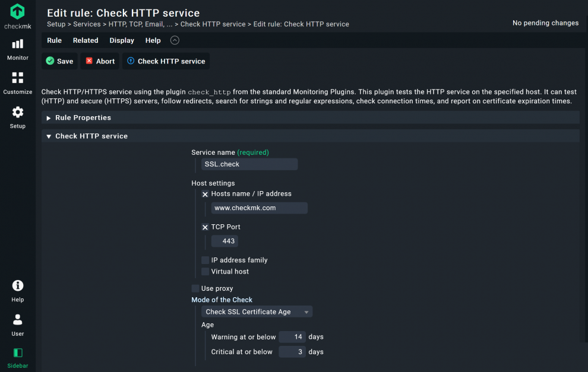Click the Service name input field
Viewport: 588px width, 372px height.
pyautogui.click(x=249, y=164)
